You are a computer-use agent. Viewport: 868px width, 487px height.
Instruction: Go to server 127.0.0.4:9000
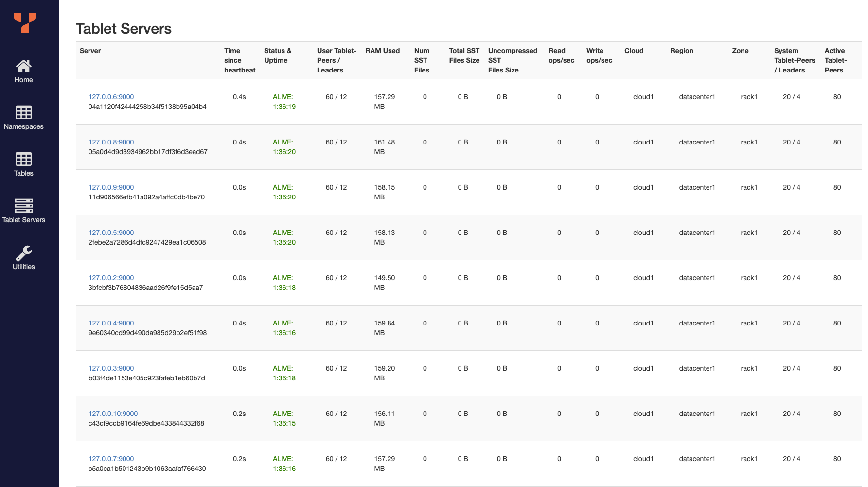point(111,323)
